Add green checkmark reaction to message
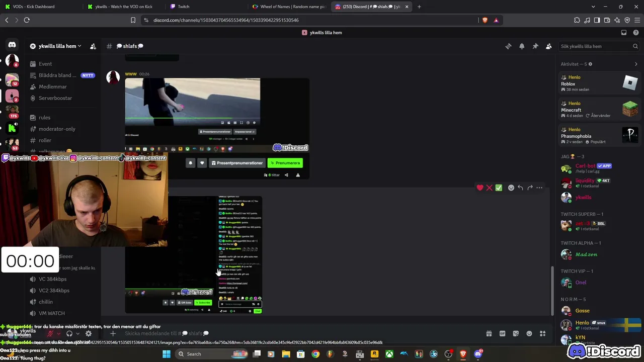 tap(499, 188)
